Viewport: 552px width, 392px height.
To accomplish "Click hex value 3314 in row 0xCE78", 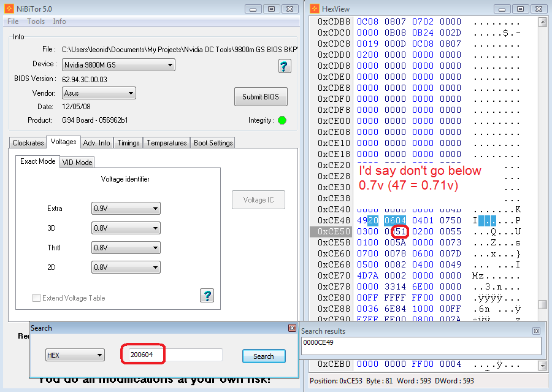I will 395,286.
